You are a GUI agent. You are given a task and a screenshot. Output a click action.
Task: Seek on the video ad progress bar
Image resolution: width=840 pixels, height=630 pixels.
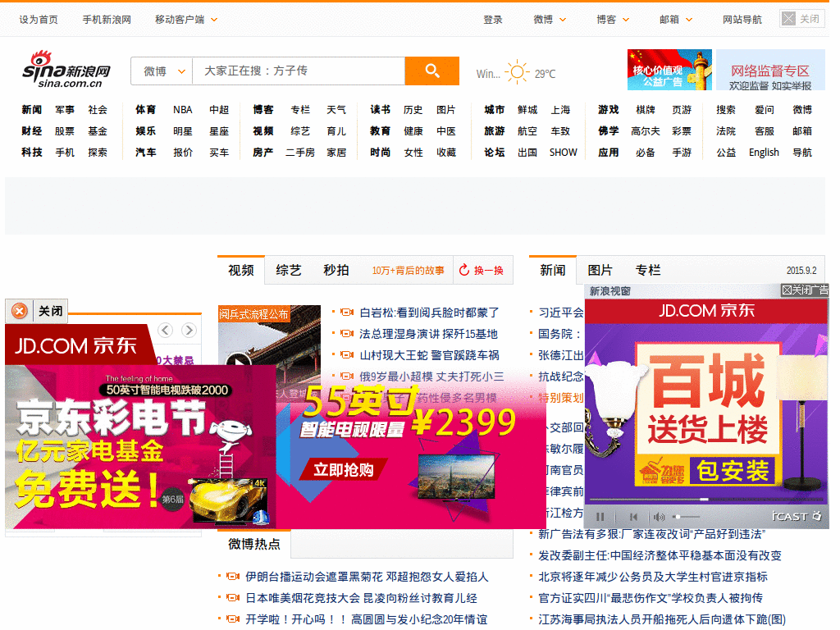(706, 500)
